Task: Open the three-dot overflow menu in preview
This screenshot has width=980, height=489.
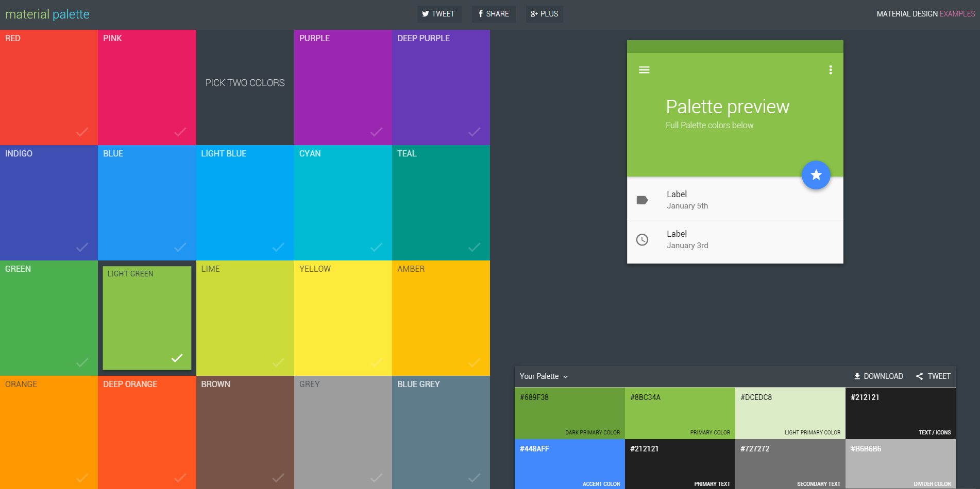Action: [831, 70]
